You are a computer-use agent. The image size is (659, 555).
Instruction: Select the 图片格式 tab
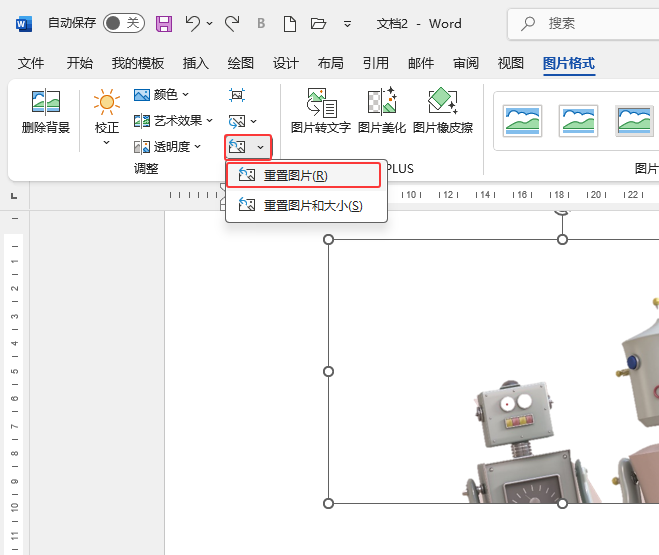(569, 63)
